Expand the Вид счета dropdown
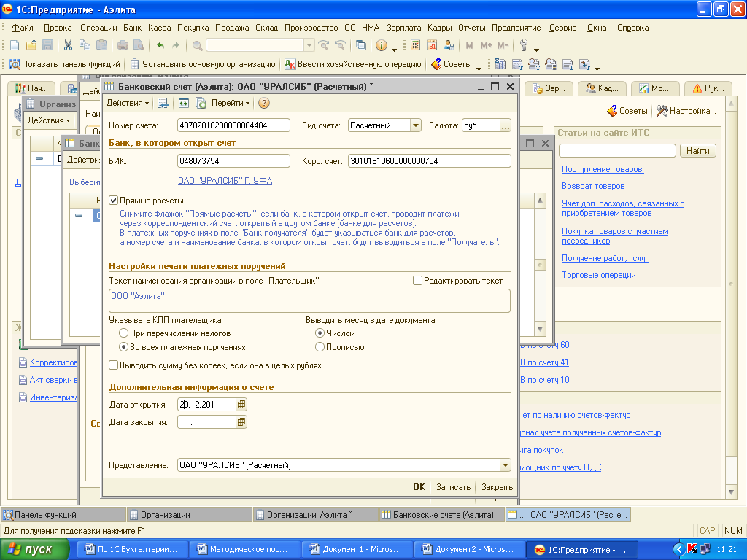The height and width of the screenshot is (560, 747). pyautogui.click(x=416, y=125)
